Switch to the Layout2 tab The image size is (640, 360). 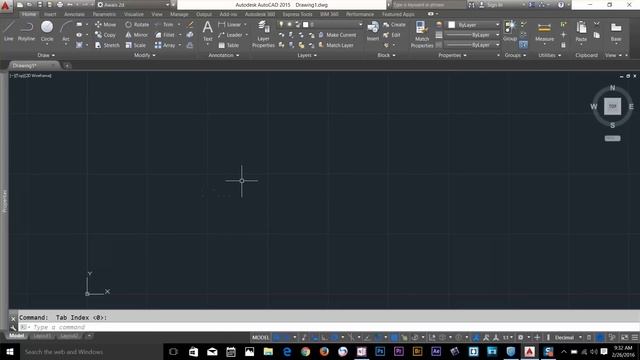69,336
